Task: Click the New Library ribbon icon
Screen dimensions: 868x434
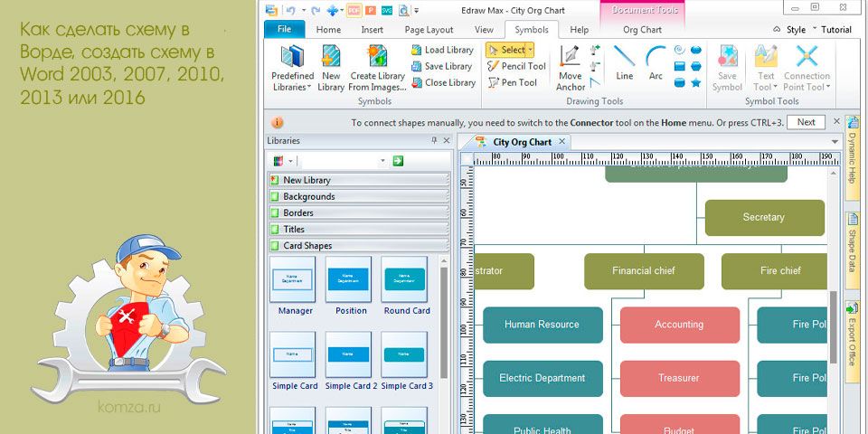Action: tap(331, 69)
